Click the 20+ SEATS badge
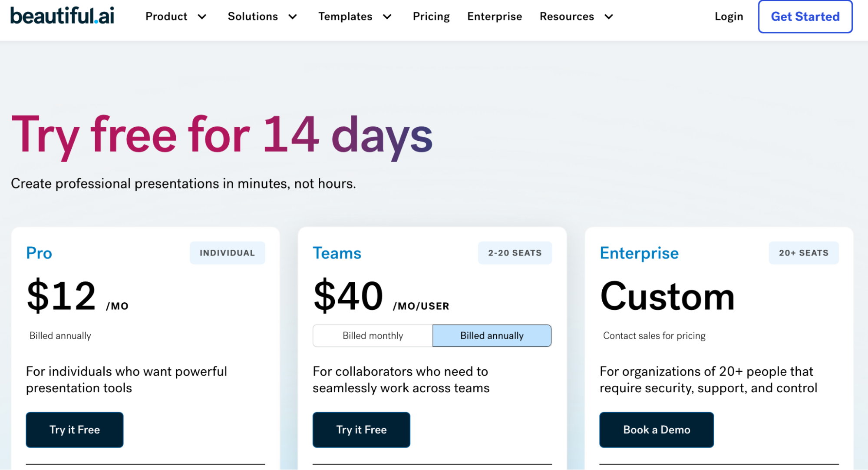This screenshot has height=470, width=868. (803, 253)
